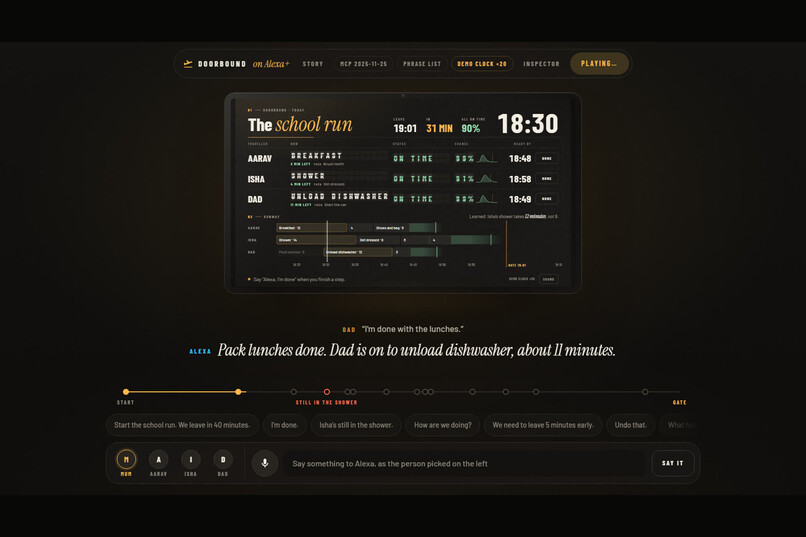Click the 'on Alexa+' script text
The width and height of the screenshot is (806, 537).
coord(271,64)
